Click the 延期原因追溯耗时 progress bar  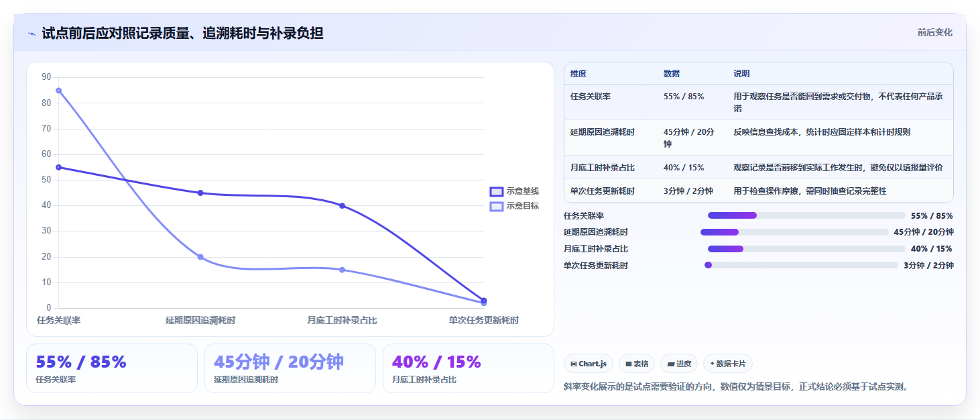(794, 232)
